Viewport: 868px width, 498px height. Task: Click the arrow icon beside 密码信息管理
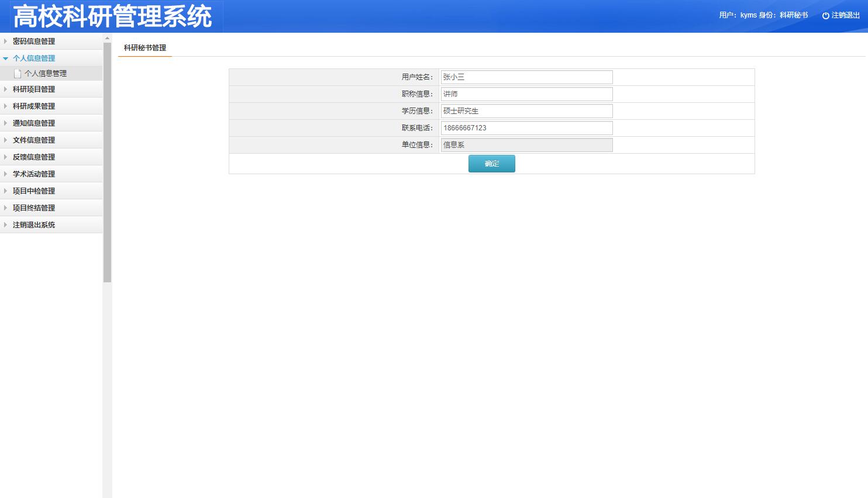tap(5, 41)
